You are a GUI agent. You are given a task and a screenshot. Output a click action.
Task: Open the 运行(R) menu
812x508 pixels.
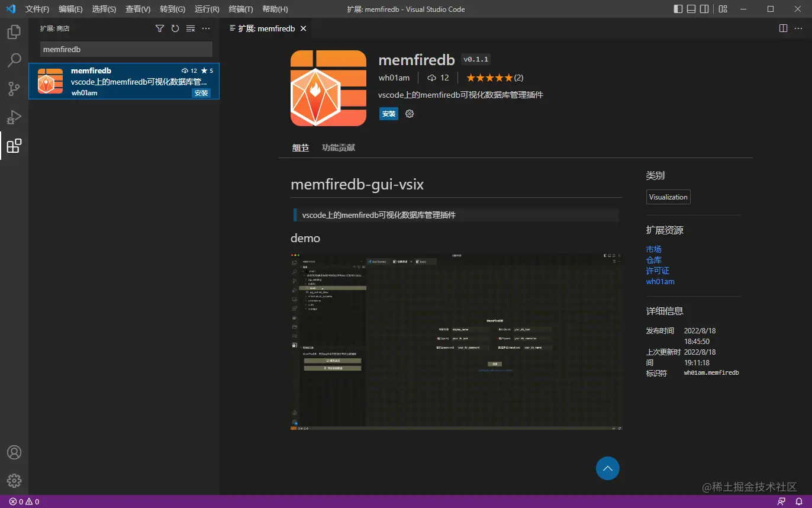[x=207, y=9]
